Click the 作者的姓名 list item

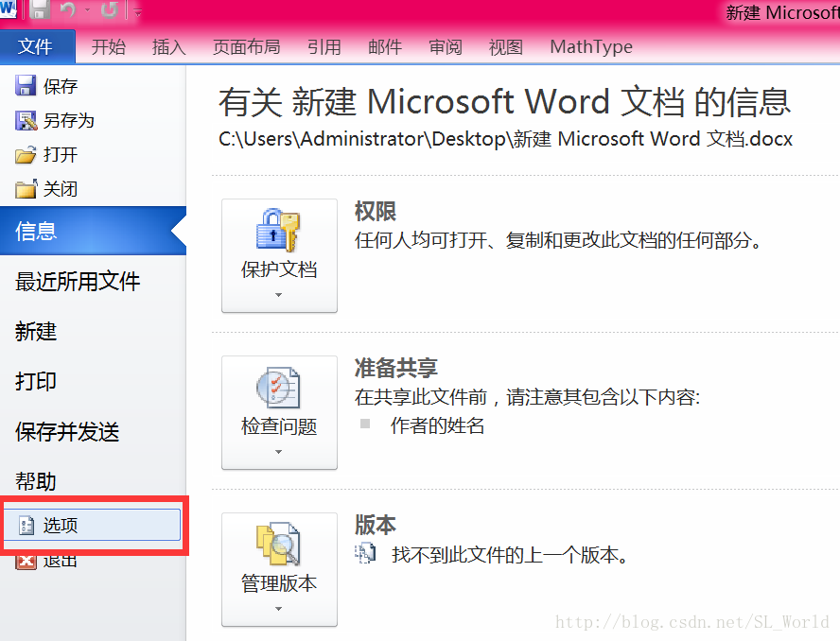coord(437,425)
